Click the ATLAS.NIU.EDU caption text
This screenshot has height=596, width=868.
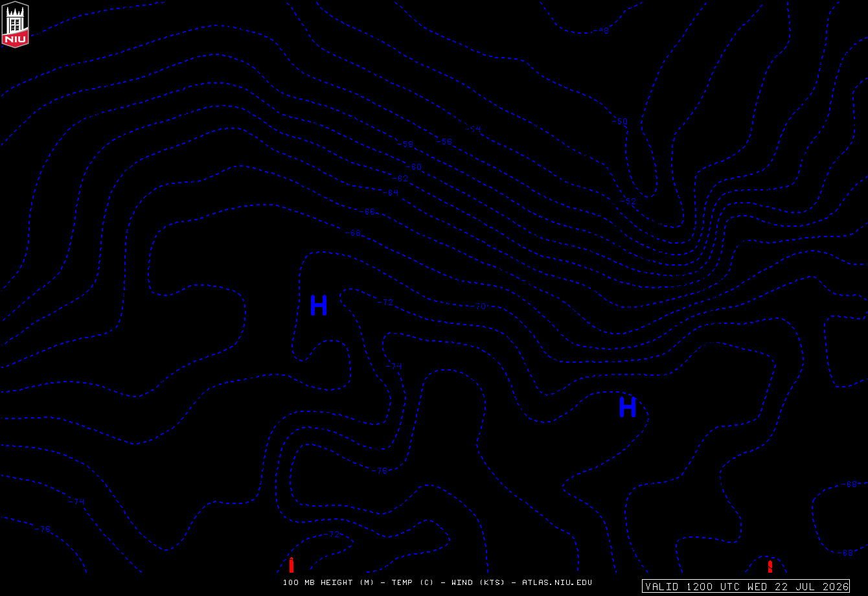557,582
